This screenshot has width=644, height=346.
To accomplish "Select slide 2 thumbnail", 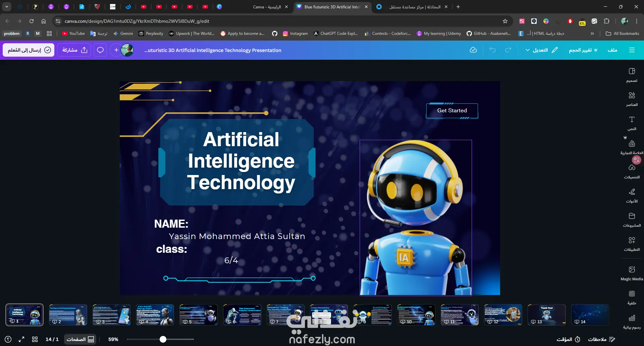I will (68, 315).
